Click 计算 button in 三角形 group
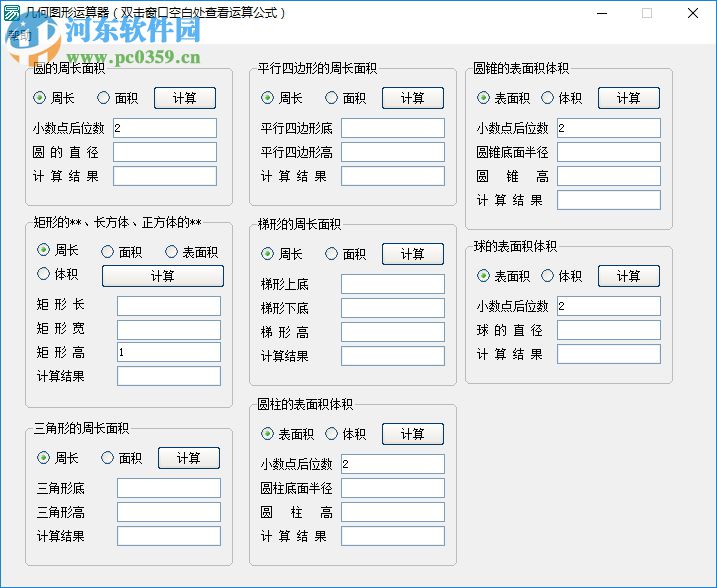The height and width of the screenshot is (588, 717). tap(189, 458)
